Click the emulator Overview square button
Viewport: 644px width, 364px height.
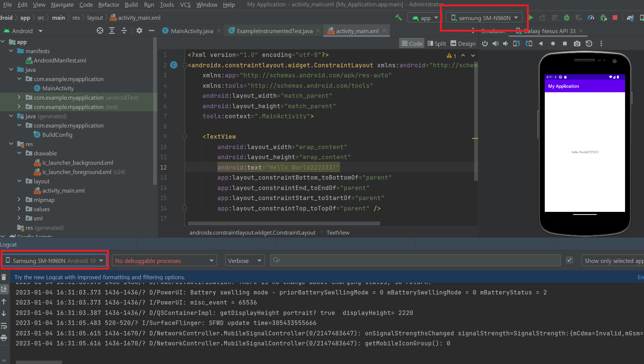point(565,44)
